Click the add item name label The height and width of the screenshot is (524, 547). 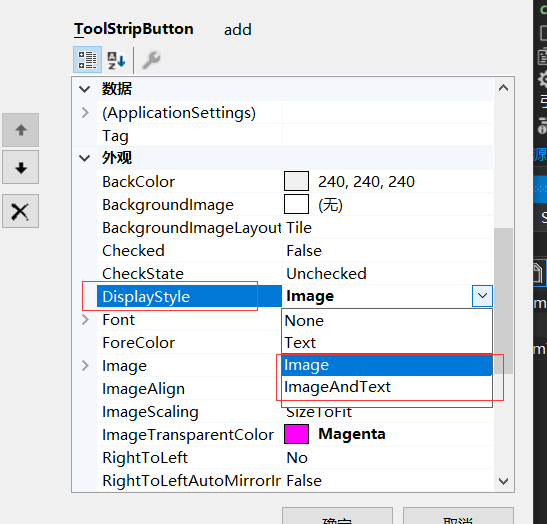point(238,30)
